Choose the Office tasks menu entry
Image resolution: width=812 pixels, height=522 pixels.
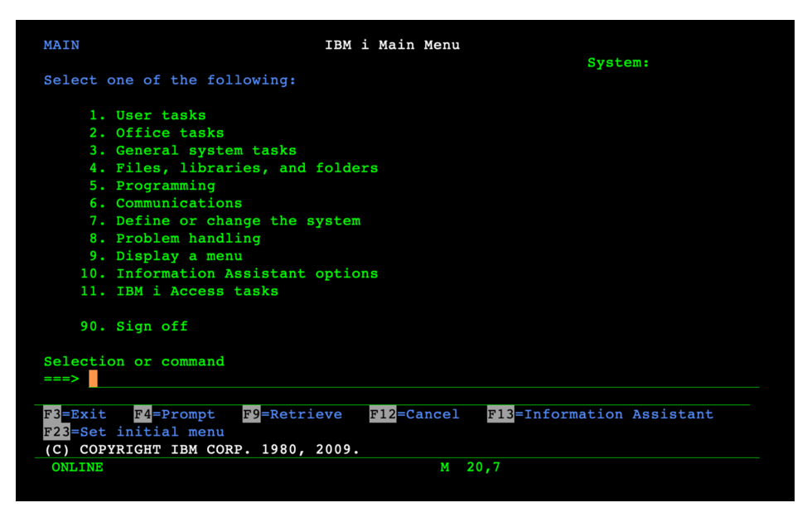(169, 133)
